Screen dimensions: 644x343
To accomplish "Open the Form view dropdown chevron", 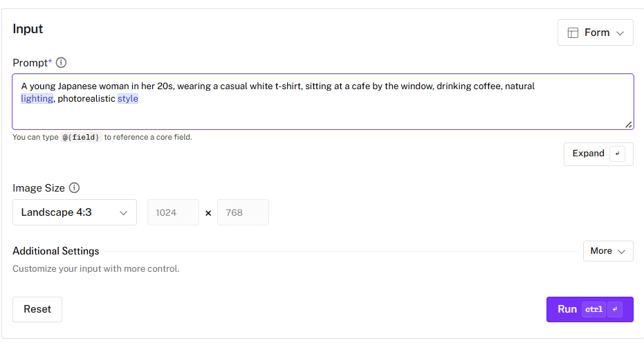I will (620, 33).
